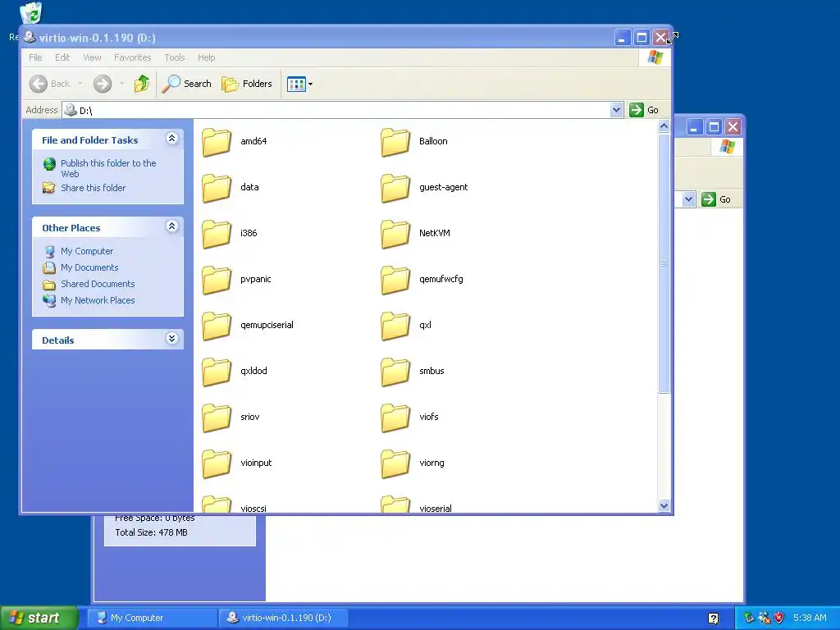Switch to My Computer taskbar button
840x630 pixels.
(x=152, y=618)
